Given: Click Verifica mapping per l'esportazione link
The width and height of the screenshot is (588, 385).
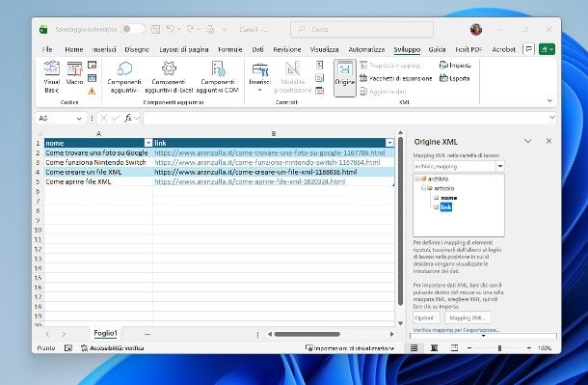Looking at the screenshot, I should tap(456, 330).
